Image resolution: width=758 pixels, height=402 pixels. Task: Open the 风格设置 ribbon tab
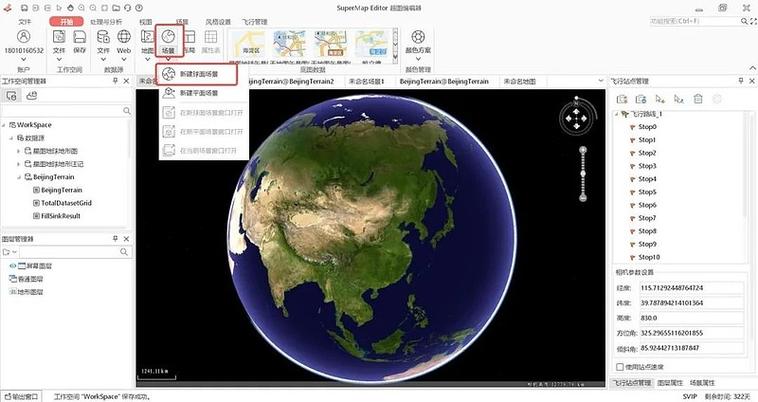(218, 22)
